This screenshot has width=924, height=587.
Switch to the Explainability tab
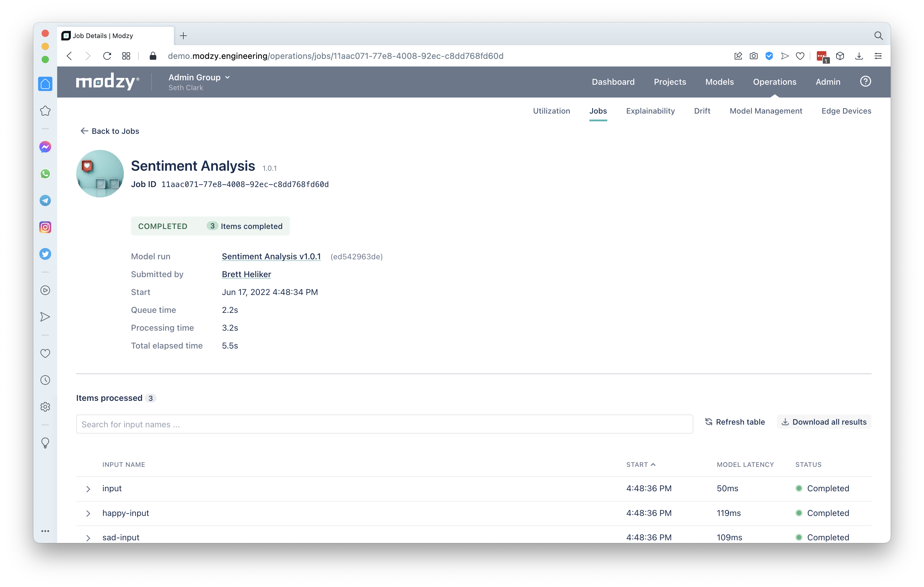pyautogui.click(x=650, y=111)
